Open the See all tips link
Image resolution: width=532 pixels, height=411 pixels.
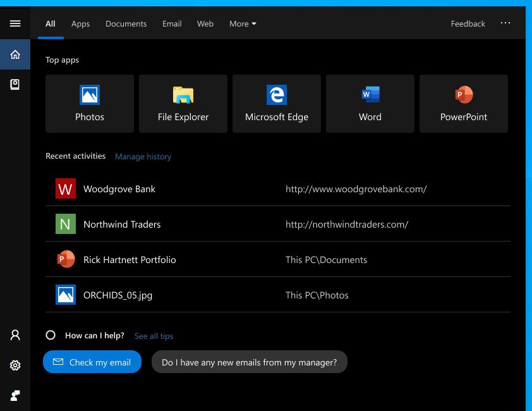[154, 336]
